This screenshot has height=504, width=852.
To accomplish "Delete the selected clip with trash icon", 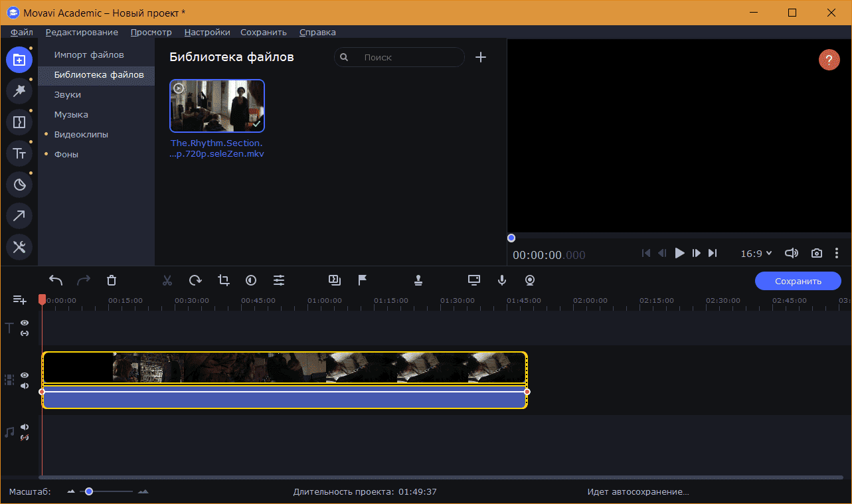I will [112, 280].
